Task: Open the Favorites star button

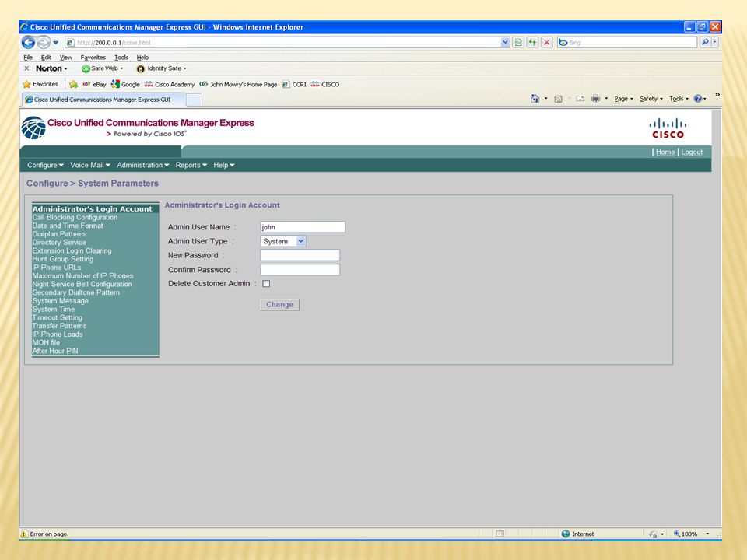Action: [40, 84]
